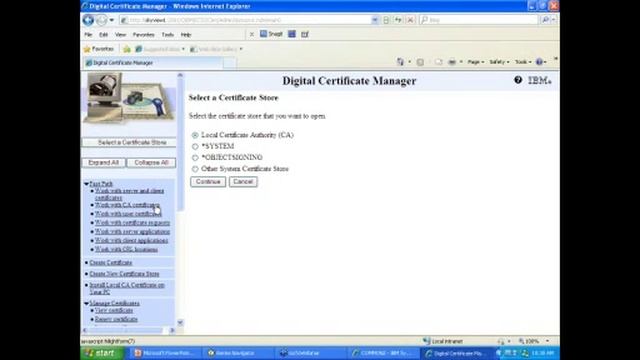Go back with the browser Back arrow
This screenshot has height=360, width=640.
(88, 20)
